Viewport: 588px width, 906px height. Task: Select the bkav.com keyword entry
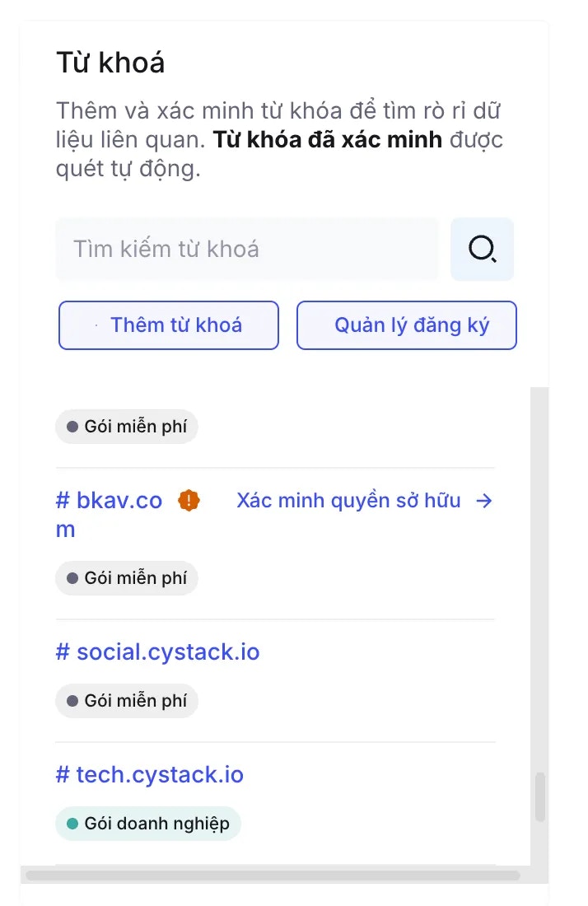pyautogui.click(x=108, y=500)
